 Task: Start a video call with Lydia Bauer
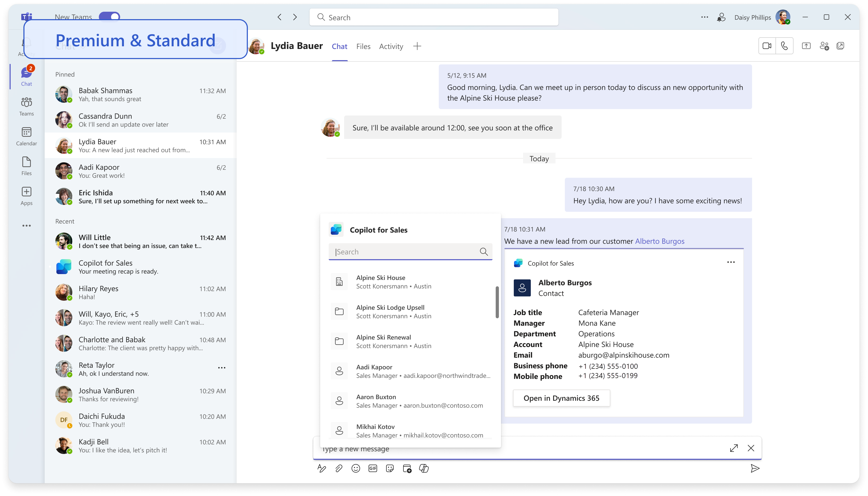pyautogui.click(x=767, y=45)
